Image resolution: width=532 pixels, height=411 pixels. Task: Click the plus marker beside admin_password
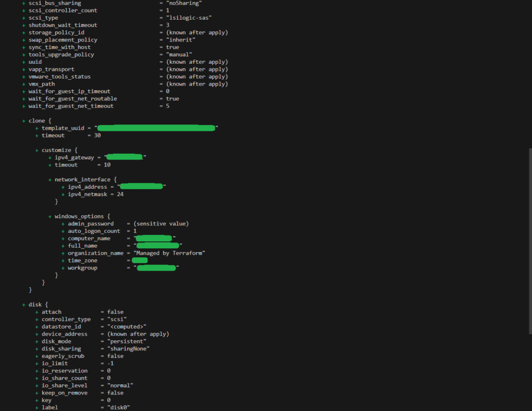click(x=63, y=223)
